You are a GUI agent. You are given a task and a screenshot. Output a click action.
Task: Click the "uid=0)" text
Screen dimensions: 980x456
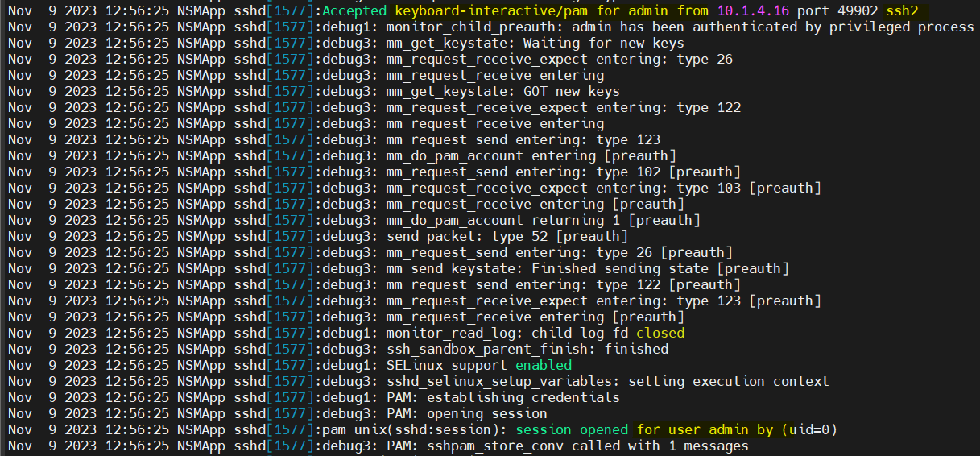813,430
